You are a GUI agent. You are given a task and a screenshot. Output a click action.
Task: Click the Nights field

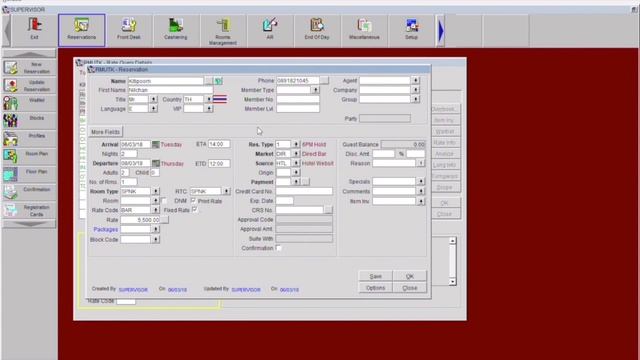pyautogui.click(x=129, y=154)
